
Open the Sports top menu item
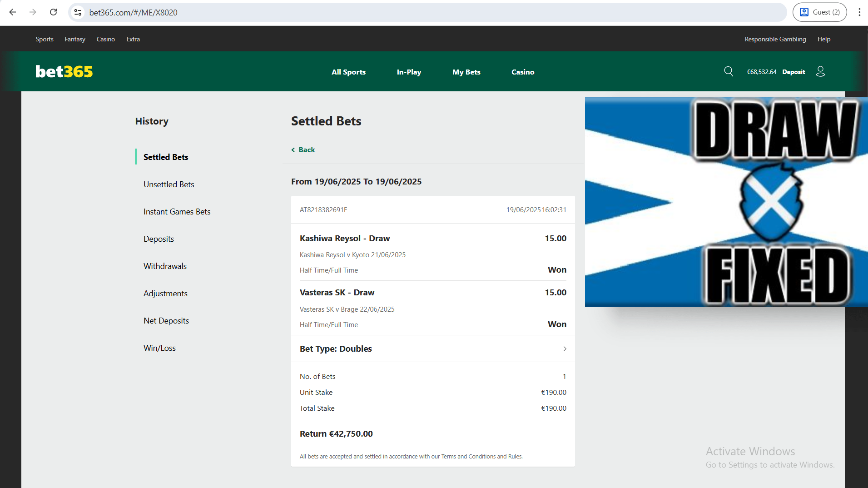(x=45, y=39)
